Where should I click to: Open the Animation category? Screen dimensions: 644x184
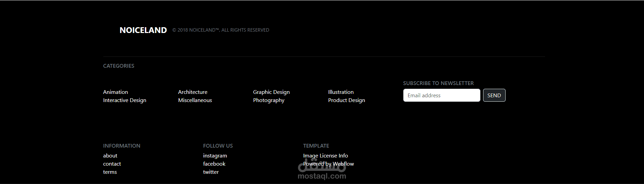pos(116,92)
